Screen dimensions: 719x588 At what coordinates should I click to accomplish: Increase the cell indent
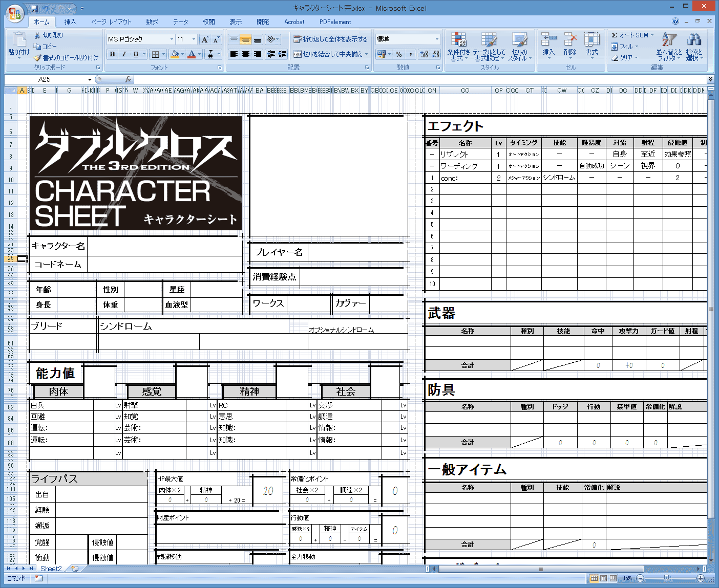[x=282, y=54]
